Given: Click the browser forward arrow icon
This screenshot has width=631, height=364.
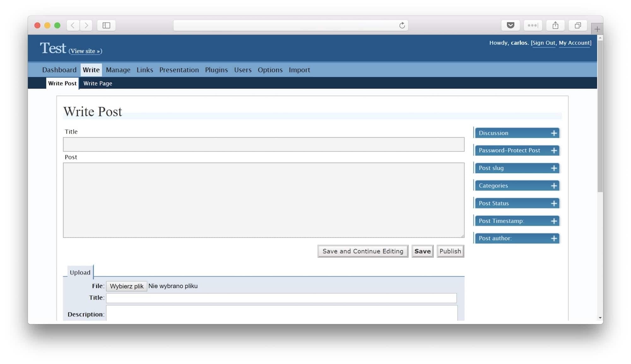Looking at the screenshot, I should point(86,25).
